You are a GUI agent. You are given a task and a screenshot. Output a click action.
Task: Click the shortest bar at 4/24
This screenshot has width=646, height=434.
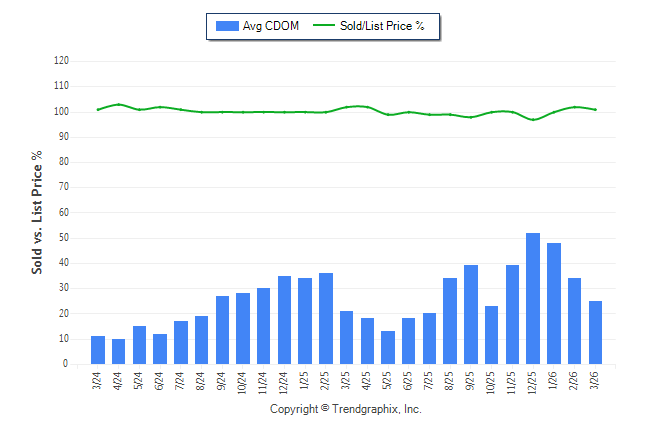click(x=118, y=352)
